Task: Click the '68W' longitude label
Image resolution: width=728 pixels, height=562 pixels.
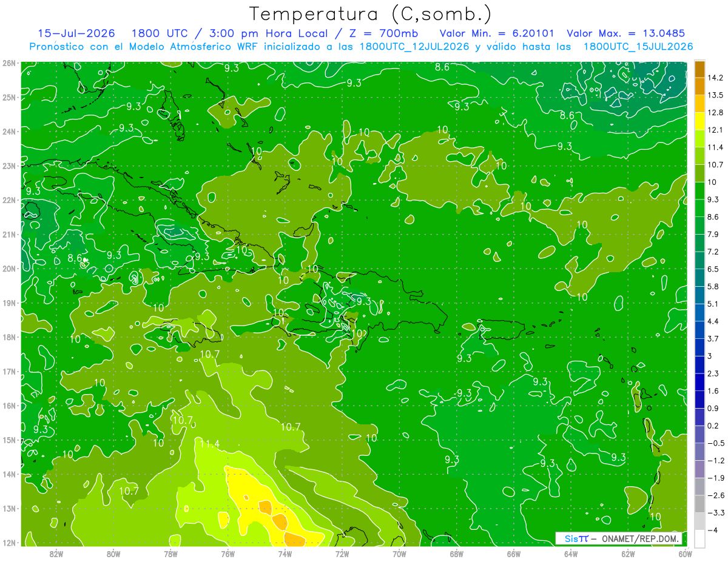Action: click(456, 554)
